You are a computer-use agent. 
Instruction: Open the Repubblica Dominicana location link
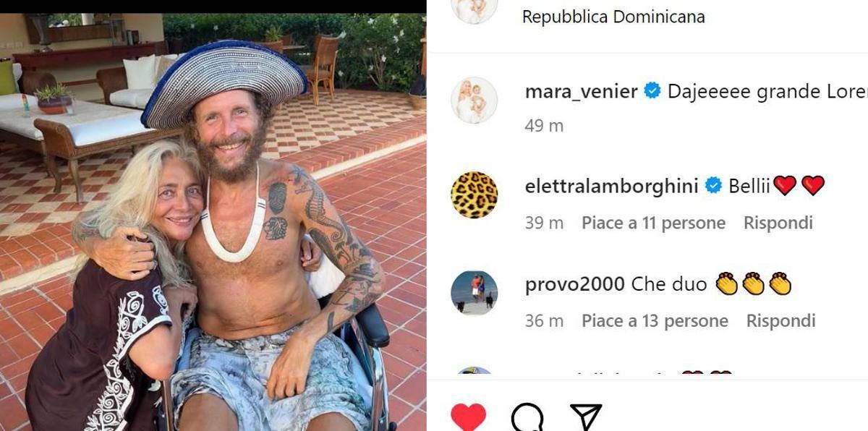click(x=613, y=16)
